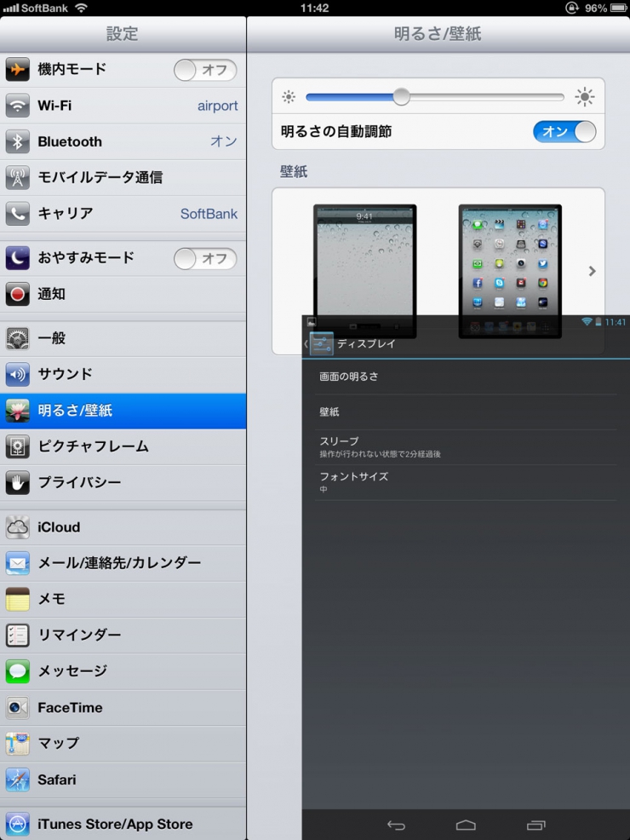Tap the Mail envelope icon
This screenshot has height=840, width=630.
tap(17, 563)
